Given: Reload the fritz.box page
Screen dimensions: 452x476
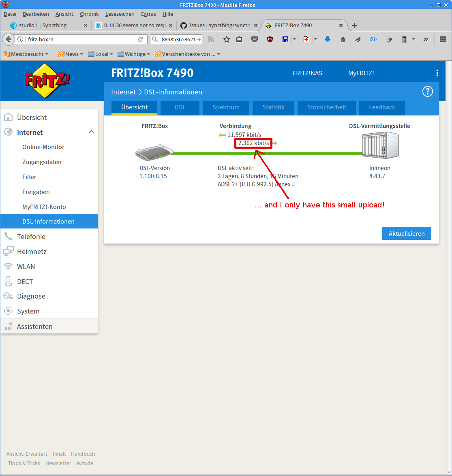Looking at the screenshot, I should pos(140,39).
